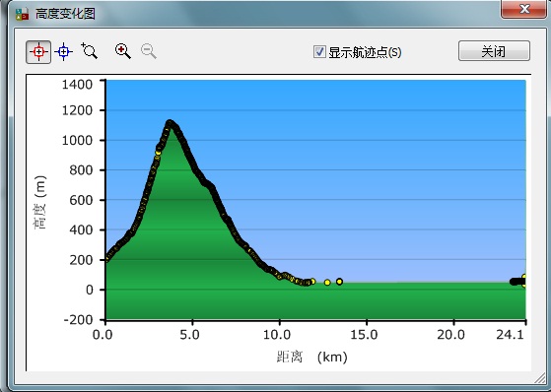Activate the zoom-to-region magnifier tool
Viewport: 551px width, 392px height.
click(90, 51)
